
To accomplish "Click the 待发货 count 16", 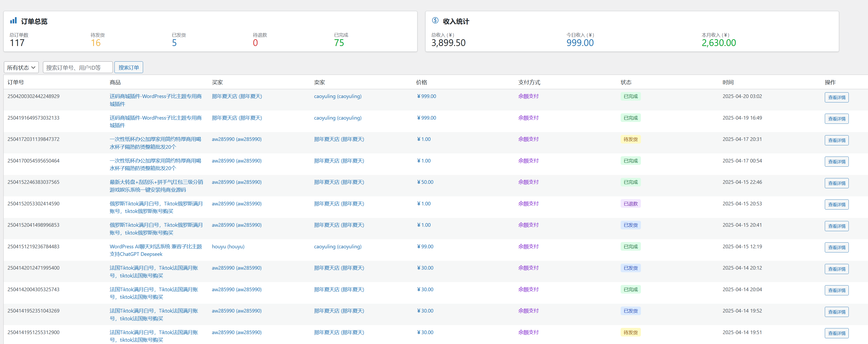I will (96, 43).
